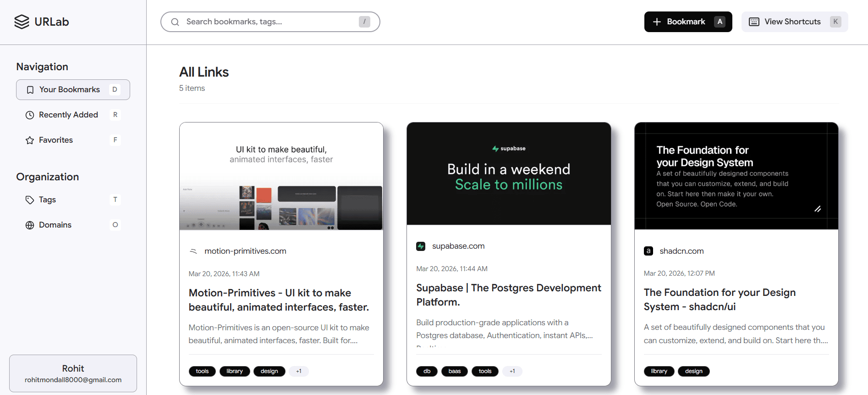Click the keyboard icon in View Shortcuts

[x=754, y=22]
